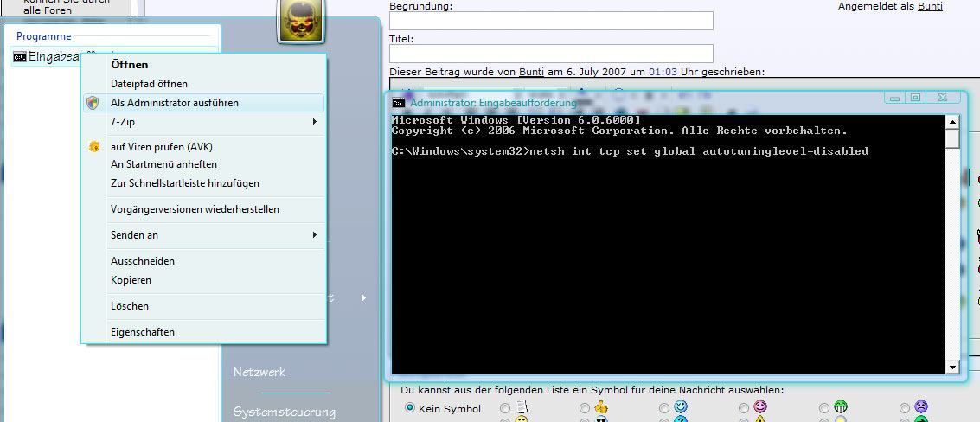Select Kopieren in the context menu

(131, 280)
